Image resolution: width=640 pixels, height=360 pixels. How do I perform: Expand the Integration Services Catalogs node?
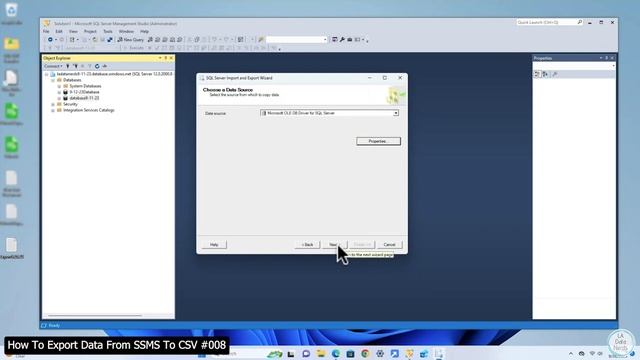click(53, 110)
